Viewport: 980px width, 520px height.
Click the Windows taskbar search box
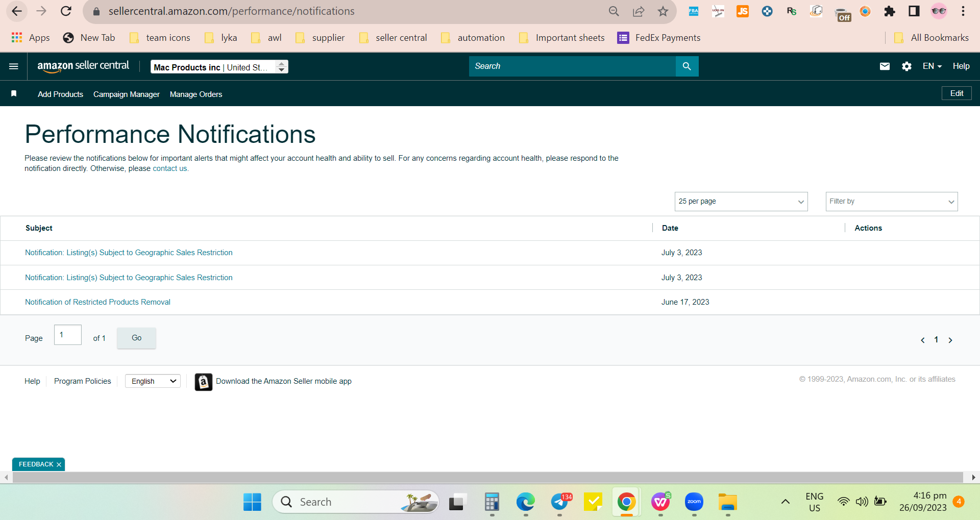356,502
